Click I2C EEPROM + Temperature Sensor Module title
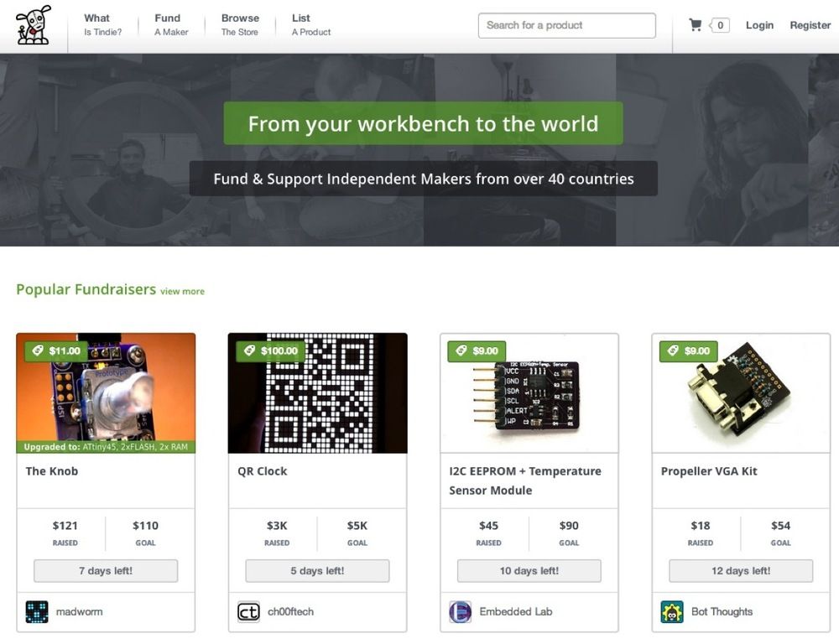The height and width of the screenshot is (644, 839). [x=525, y=480]
